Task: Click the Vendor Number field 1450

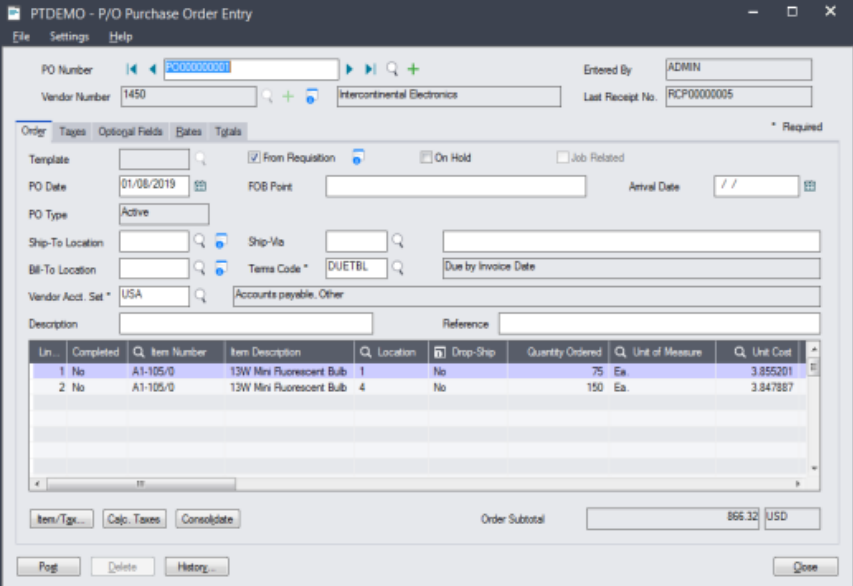Action: pyautogui.click(x=188, y=96)
